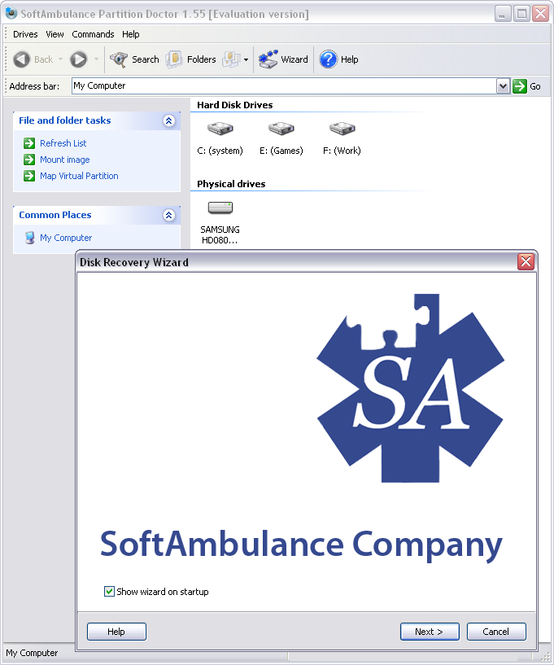Viewport: 554px width, 665px height.
Task: Minimize the Partition Doctor window
Action: point(502,14)
